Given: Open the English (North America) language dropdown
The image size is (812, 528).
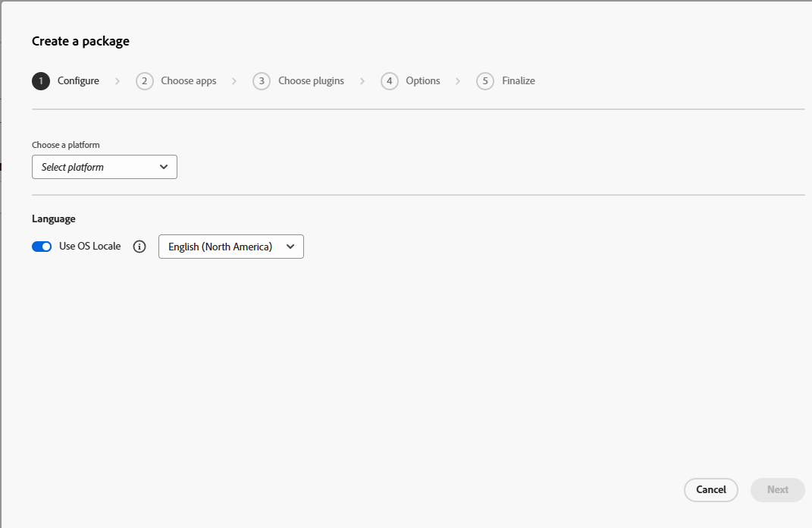Looking at the screenshot, I should 230,246.
